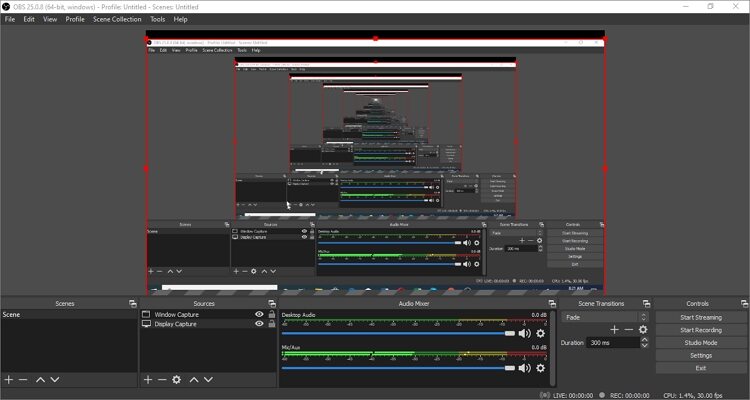Pop out the Audio Mixer dock
Image resolution: width=750 pixels, height=400 pixels.
(x=552, y=304)
